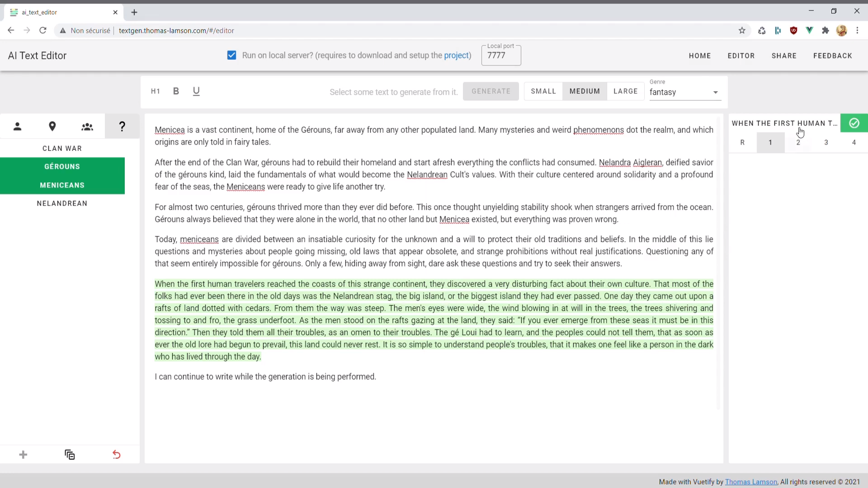Open the SHARE menu item
Image resolution: width=868 pixels, height=488 pixels.
[784, 56]
